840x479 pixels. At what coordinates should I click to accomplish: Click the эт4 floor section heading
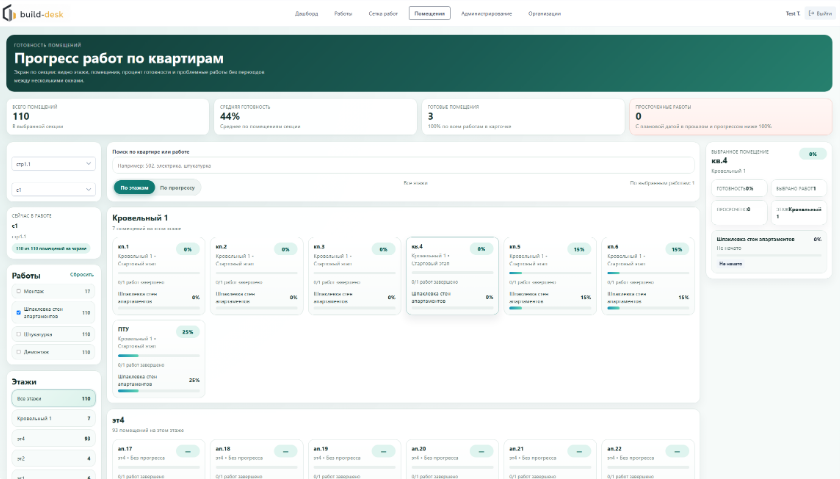click(118, 420)
